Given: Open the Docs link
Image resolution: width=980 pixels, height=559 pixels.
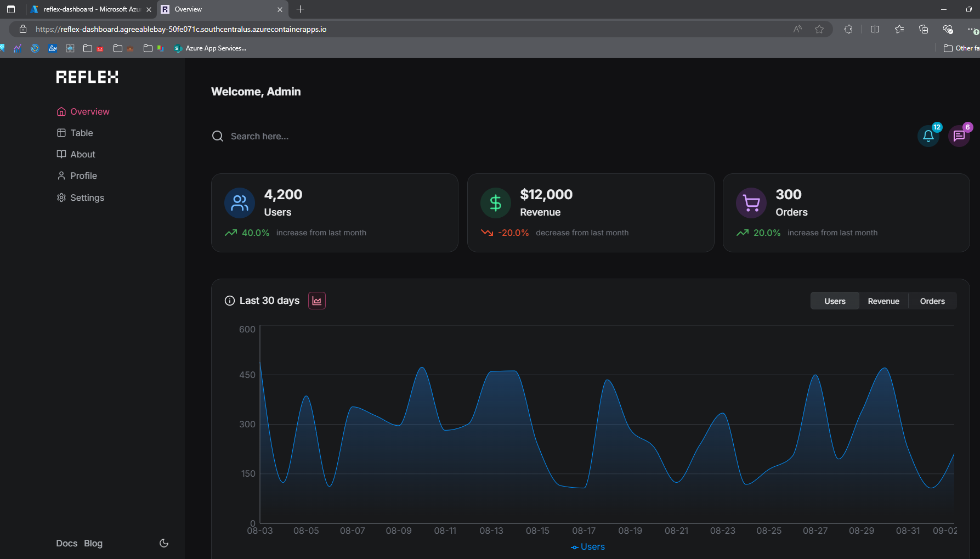Looking at the screenshot, I should coord(67,543).
